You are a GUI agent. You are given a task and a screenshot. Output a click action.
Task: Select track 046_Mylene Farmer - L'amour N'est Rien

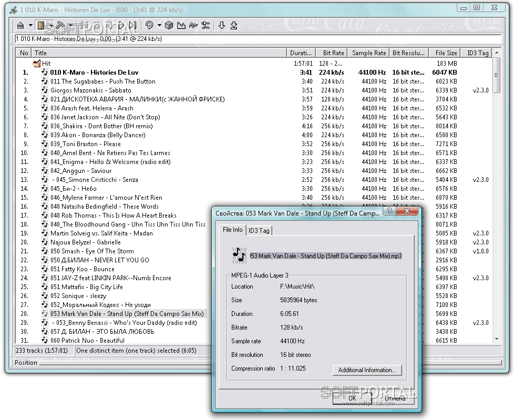coord(106,198)
